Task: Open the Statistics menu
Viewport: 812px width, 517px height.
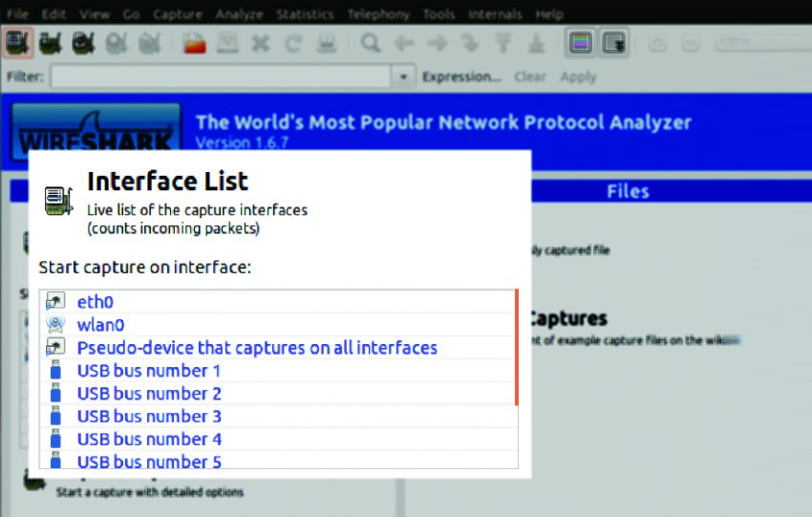Action: pos(305,14)
